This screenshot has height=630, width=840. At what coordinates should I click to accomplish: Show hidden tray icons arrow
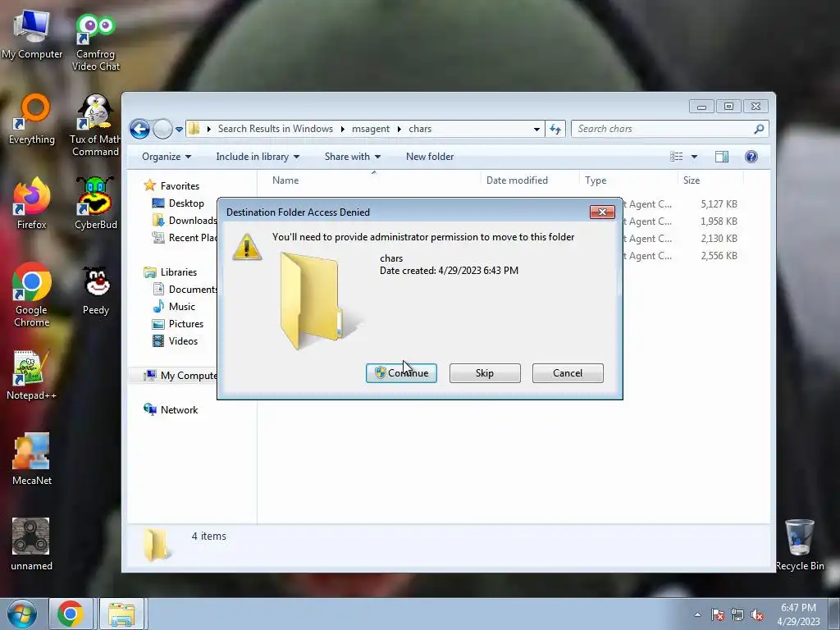pyautogui.click(x=697, y=615)
